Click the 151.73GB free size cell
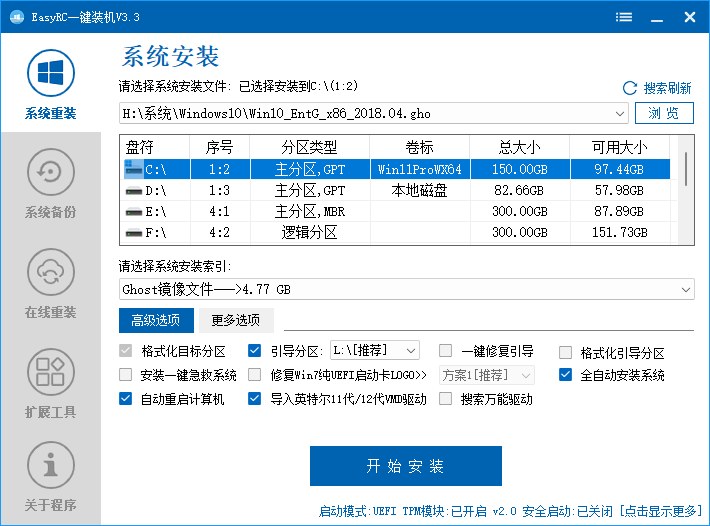Image resolution: width=710 pixels, height=526 pixels. (x=620, y=233)
